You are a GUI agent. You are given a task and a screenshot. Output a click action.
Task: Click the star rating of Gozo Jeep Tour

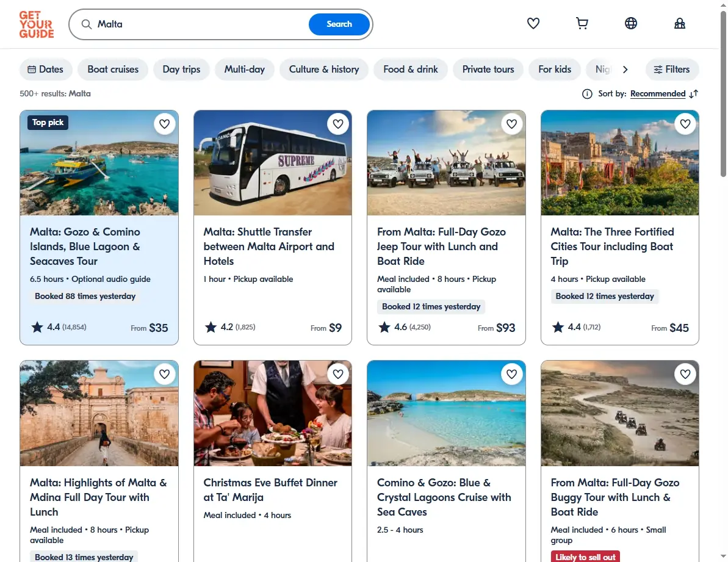tap(405, 327)
